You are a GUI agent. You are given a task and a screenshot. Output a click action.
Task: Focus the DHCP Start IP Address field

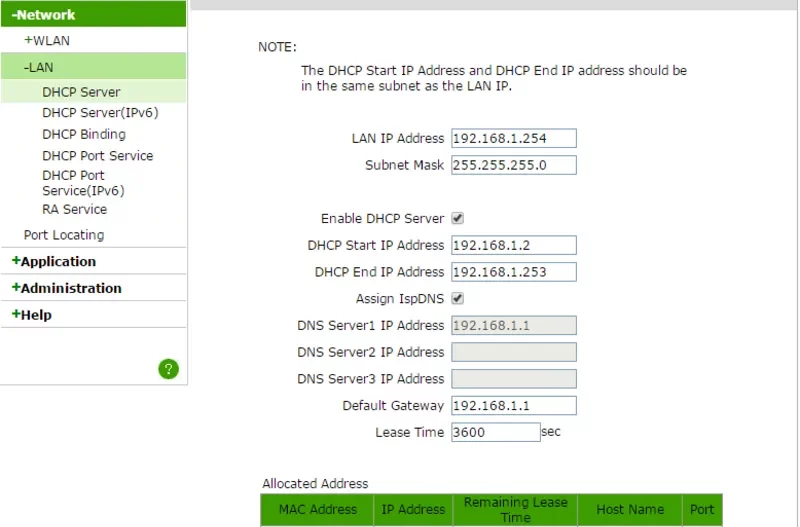click(x=513, y=245)
